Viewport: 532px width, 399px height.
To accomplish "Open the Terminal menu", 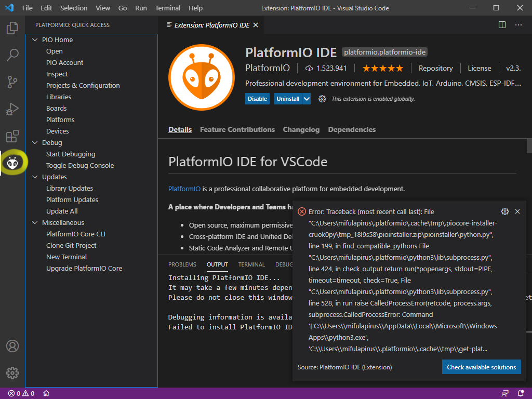I will tap(168, 8).
